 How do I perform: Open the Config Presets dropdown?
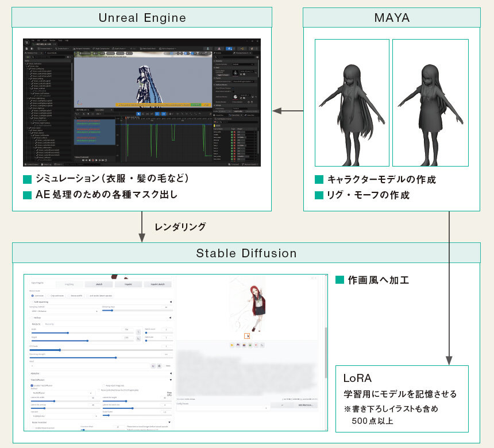click(222, 408)
